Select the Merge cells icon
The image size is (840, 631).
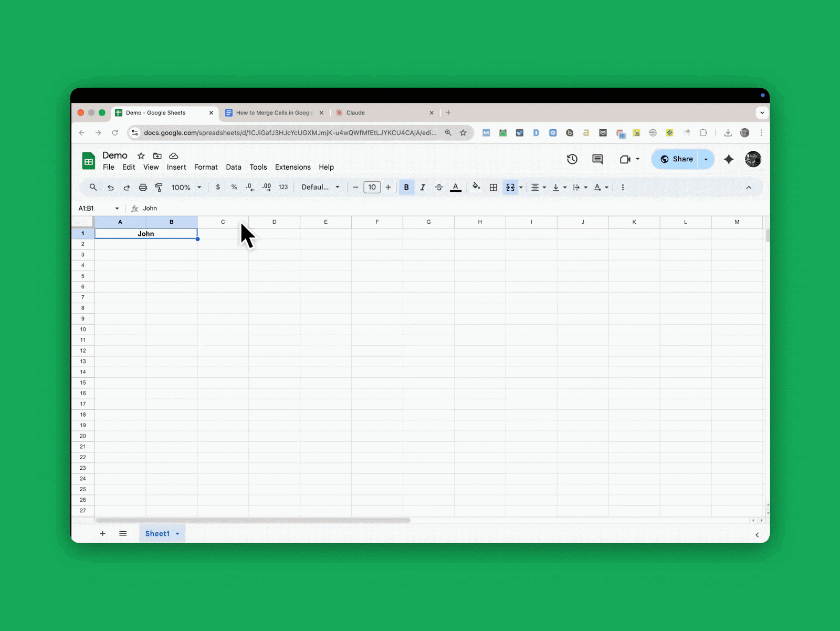tap(510, 187)
